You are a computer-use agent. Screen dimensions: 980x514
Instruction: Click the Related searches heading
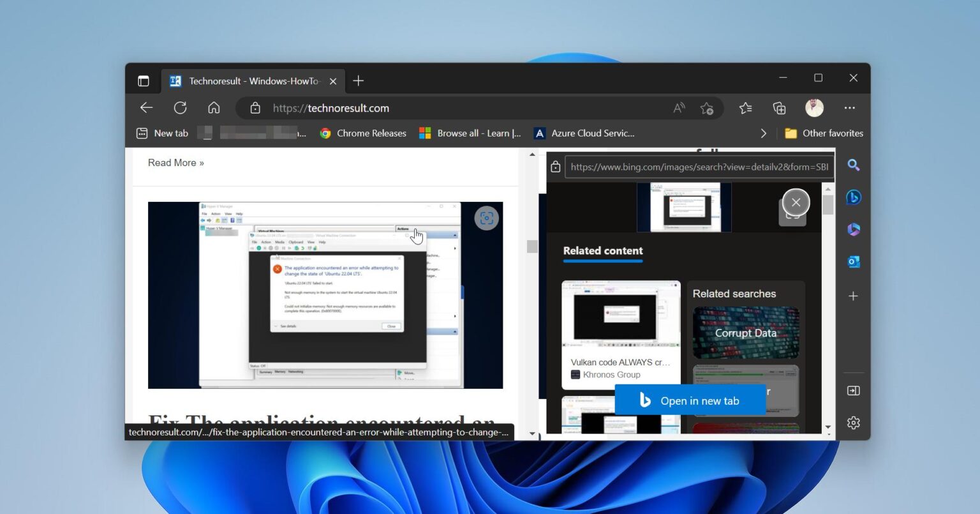coord(734,294)
